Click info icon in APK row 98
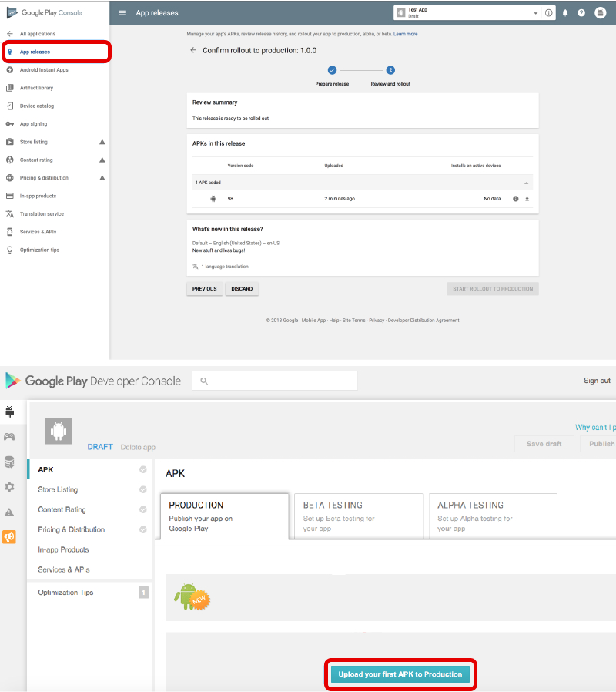This screenshot has height=692, width=616. pyautogui.click(x=515, y=199)
